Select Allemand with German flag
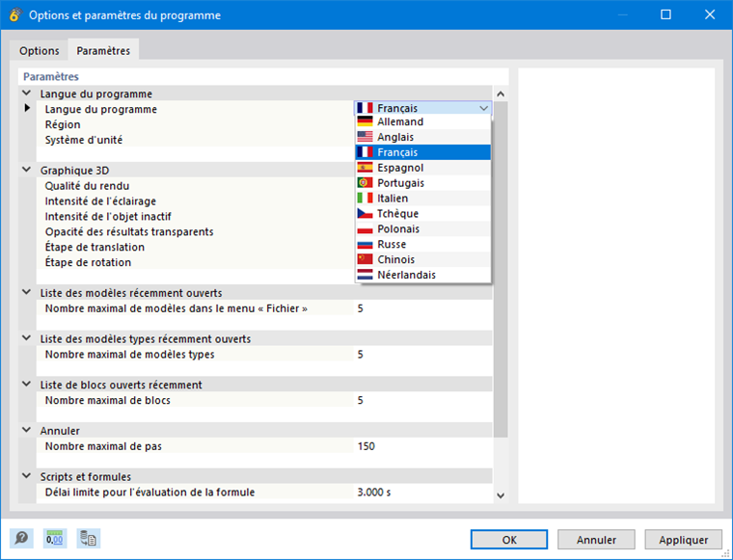Image resolution: width=733 pixels, height=560 pixels. [423, 121]
